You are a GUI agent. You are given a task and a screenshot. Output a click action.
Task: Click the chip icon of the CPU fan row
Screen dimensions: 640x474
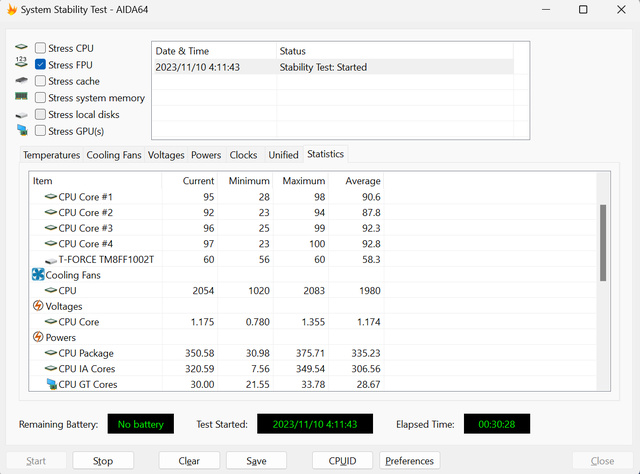[51, 290]
